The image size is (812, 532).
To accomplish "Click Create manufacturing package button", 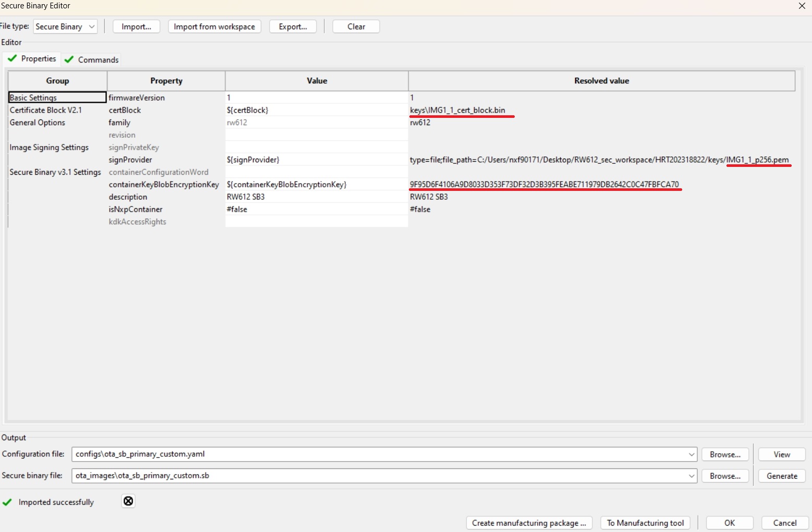I will pos(529,523).
